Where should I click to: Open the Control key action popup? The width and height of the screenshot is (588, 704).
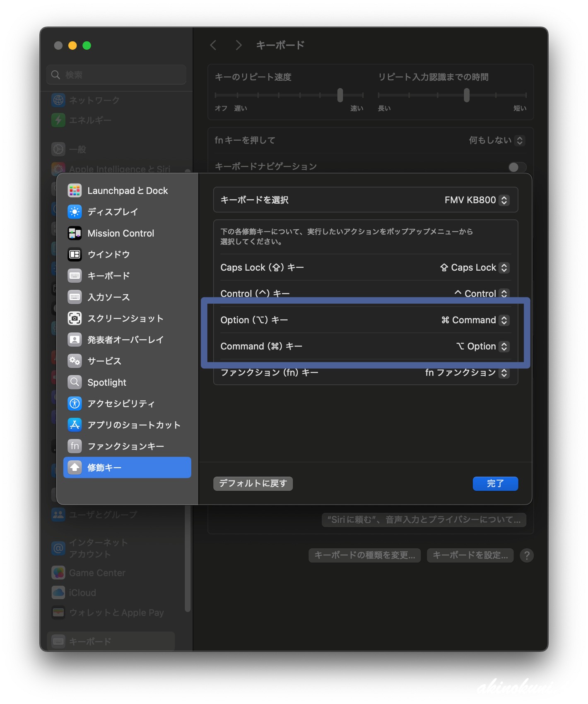point(504,293)
